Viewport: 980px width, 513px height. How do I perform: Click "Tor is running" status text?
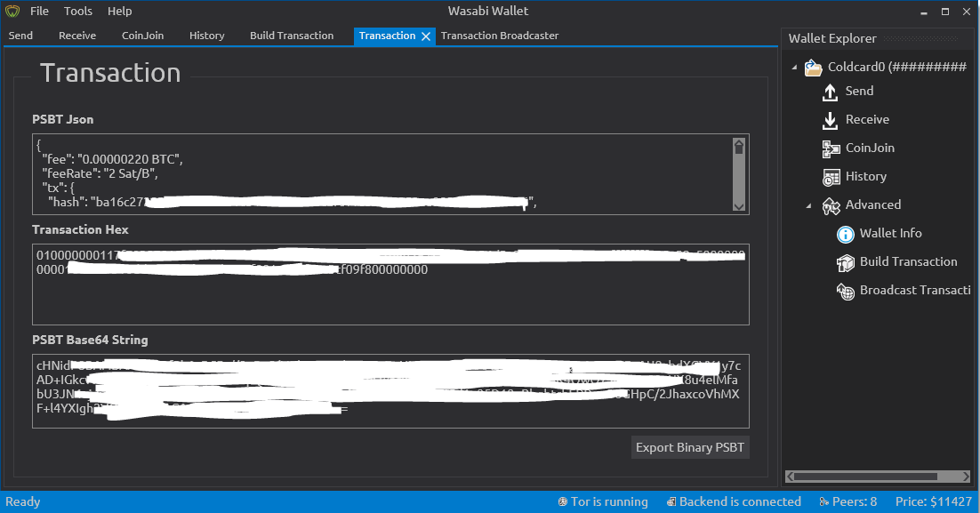(609, 501)
